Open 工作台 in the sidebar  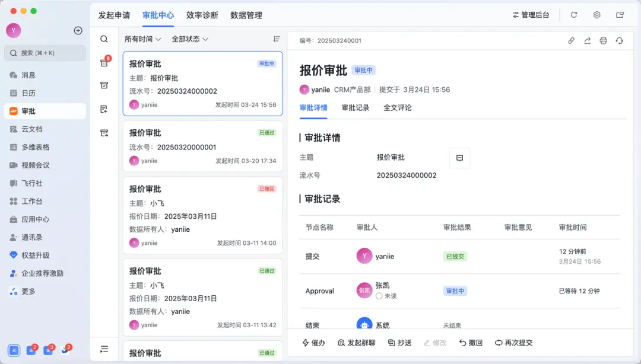point(45,201)
